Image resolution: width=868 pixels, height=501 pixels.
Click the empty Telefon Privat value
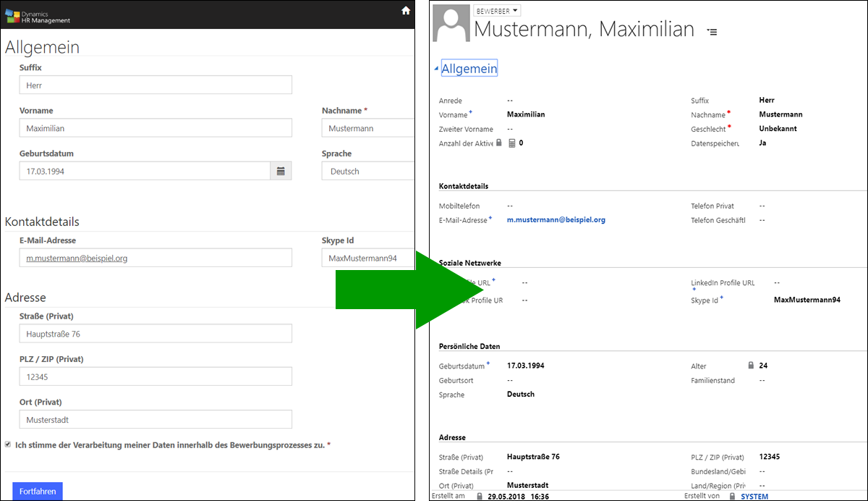(x=762, y=206)
